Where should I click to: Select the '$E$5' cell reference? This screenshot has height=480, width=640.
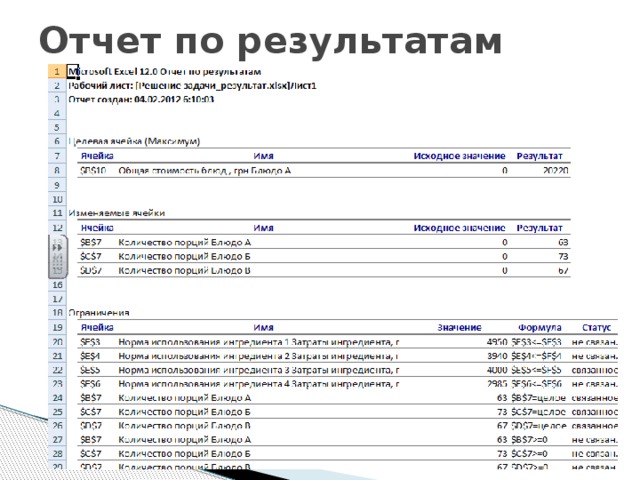(x=90, y=370)
